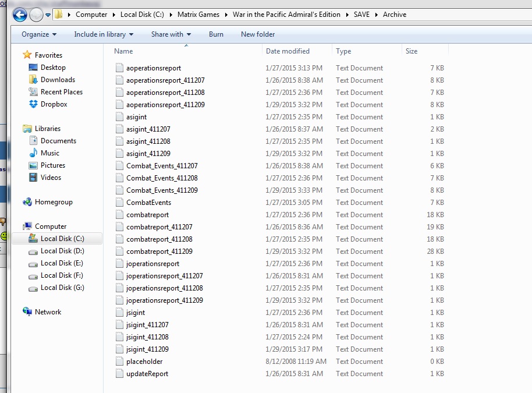Image resolution: width=532 pixels, height=393 pixels.
Task: Navigate to Matrix Games in breadcrumb
Action: pyautogui.click(x=198, y=15)
